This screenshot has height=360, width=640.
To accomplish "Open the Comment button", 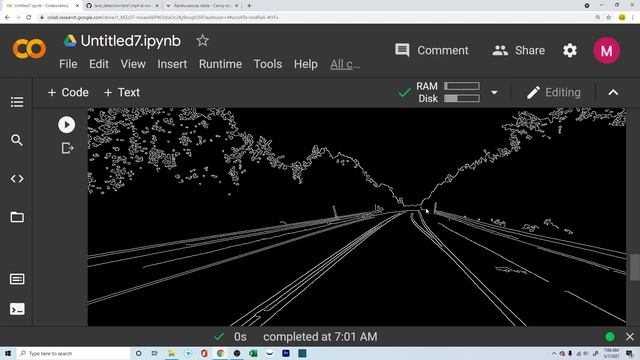I will click(432, 51).
